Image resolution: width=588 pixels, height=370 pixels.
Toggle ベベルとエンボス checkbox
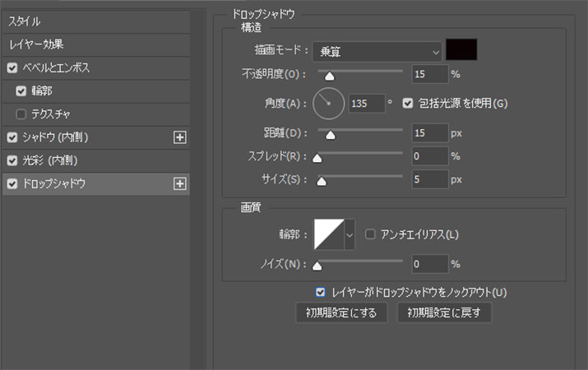click(x=12, y=68)
